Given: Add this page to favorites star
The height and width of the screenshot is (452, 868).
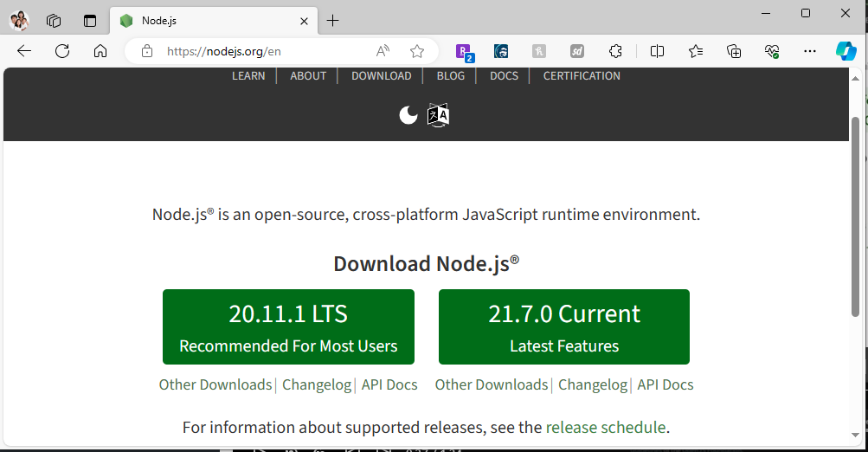Looking at the screenshot, I should click(x=417, y=51).
